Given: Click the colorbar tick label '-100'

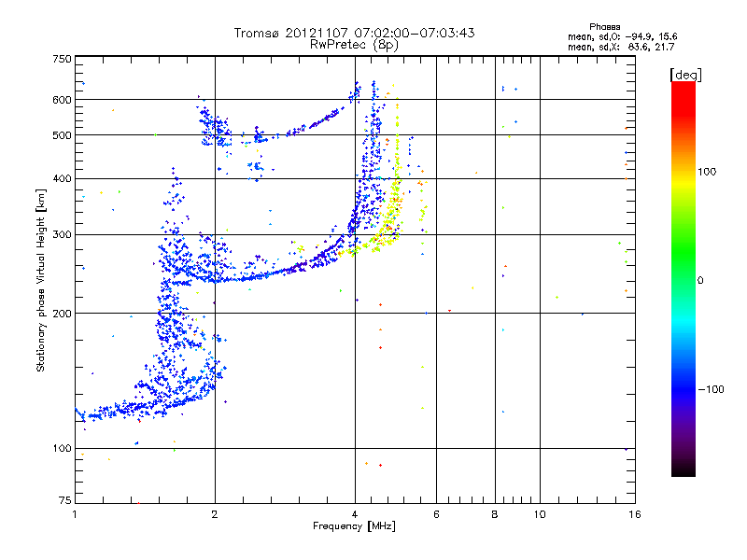Looking at the screenshot, I should 711,389.
